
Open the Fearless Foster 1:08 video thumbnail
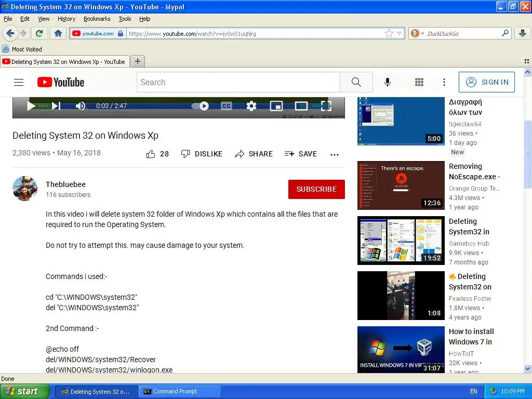[x=401, y=296]
